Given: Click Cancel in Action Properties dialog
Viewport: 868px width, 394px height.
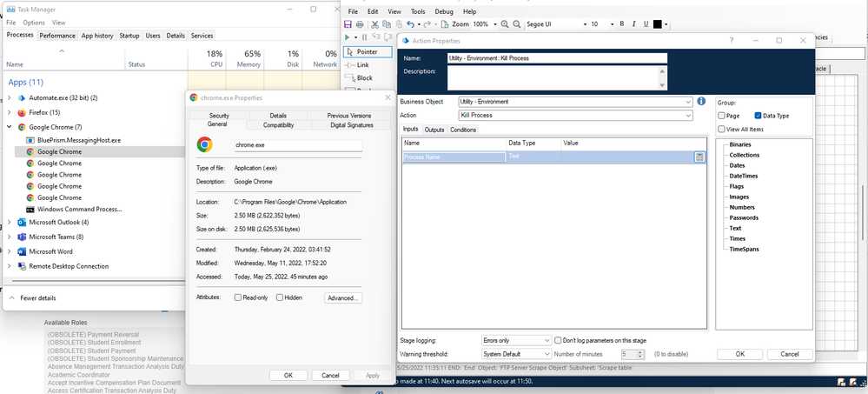Looking at the screenshot, I should click(x=790, y=354).
